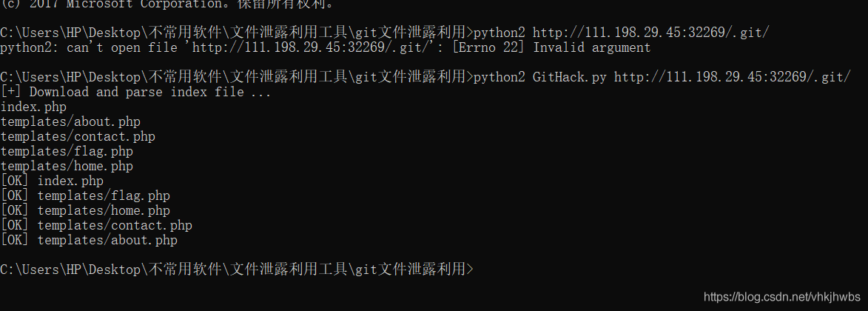Click the "[OK] index.php" result line
This screenshot has width=868, height=311.
(x=52, y=181)
